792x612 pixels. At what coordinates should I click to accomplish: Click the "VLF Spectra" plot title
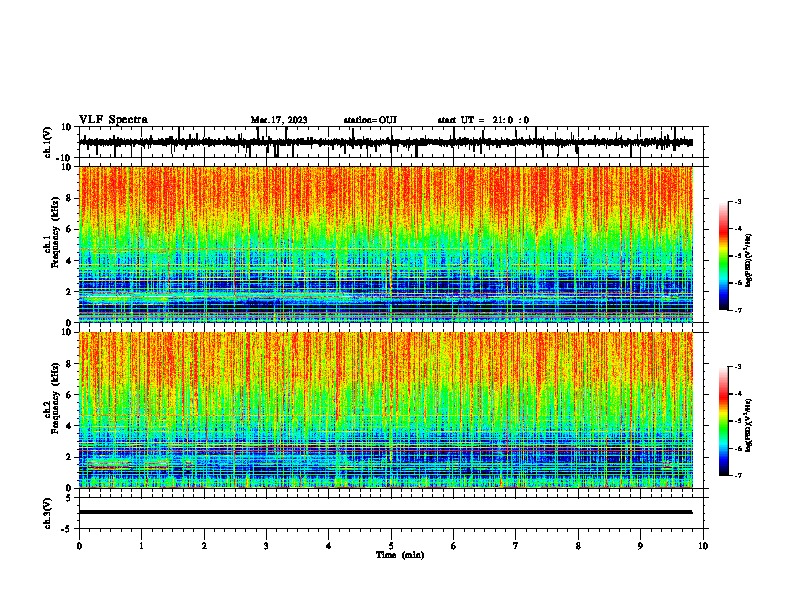pyautogui.click(x=113, y=120)
